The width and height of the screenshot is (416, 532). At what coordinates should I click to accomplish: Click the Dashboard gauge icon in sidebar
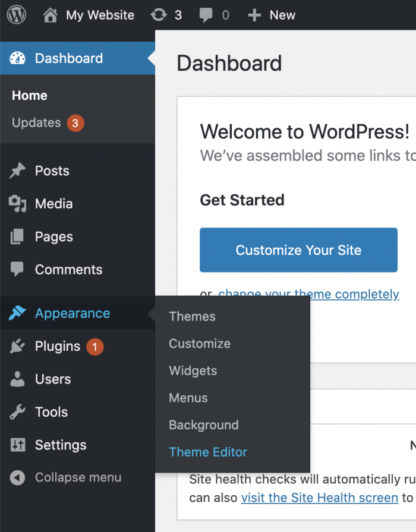(x=18, y=58)
